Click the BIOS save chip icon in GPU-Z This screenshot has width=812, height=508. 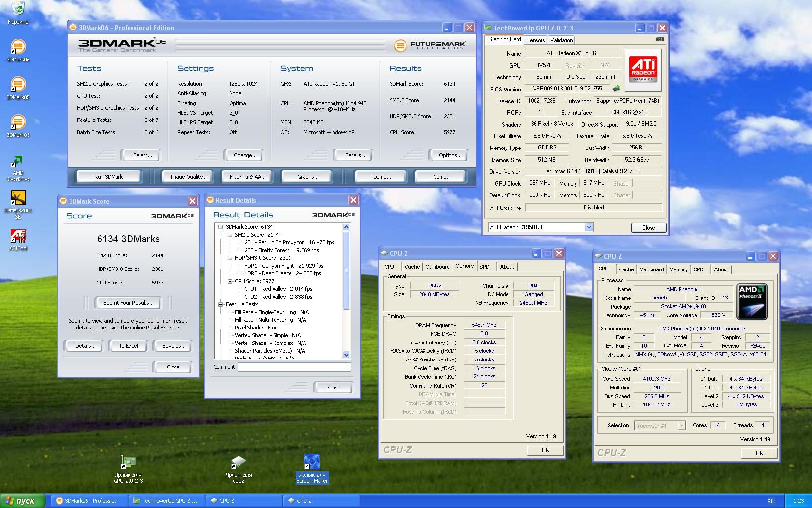[x=616, y=89]
